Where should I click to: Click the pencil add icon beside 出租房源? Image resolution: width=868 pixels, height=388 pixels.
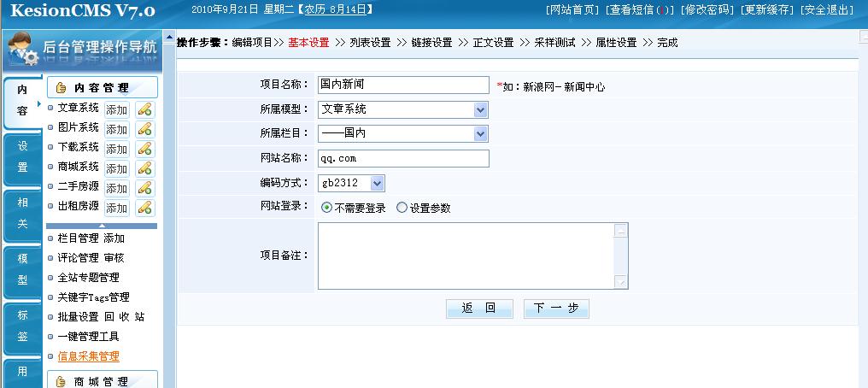pos(145,209)
